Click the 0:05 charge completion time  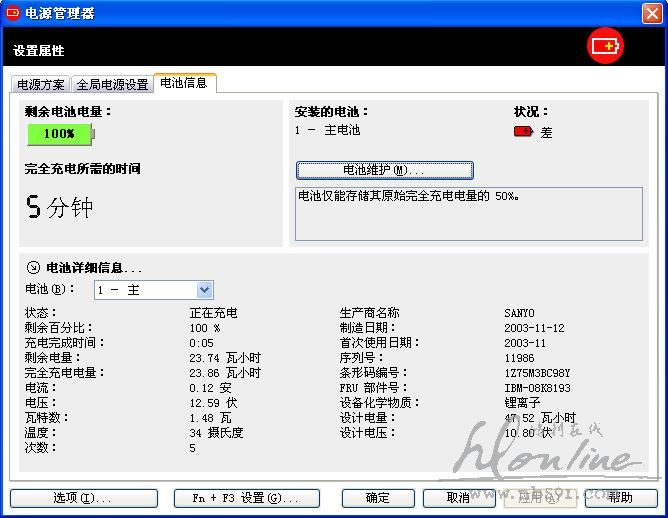[202, 343]
